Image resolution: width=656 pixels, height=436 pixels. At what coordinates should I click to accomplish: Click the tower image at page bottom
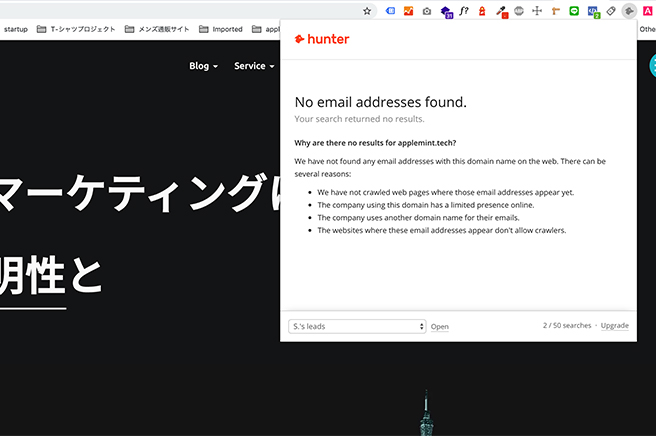coord(426,413)
